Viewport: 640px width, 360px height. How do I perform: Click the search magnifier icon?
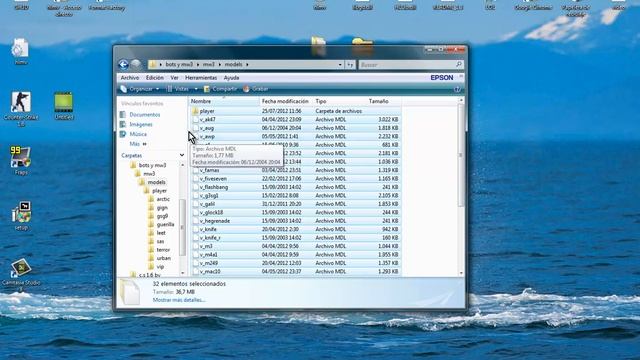point(458,64)
